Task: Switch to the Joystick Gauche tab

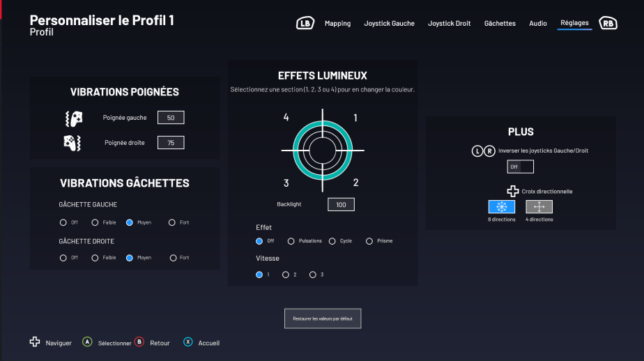Action: pyautogui.click(x=389, y=24)
